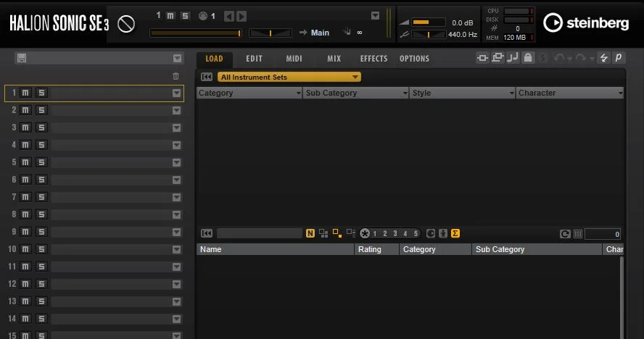Image resolution: width=644 pixels, height=339 pixels.
Task: Open All Instrument Sets dropdown
Action: tap(289, 78)
